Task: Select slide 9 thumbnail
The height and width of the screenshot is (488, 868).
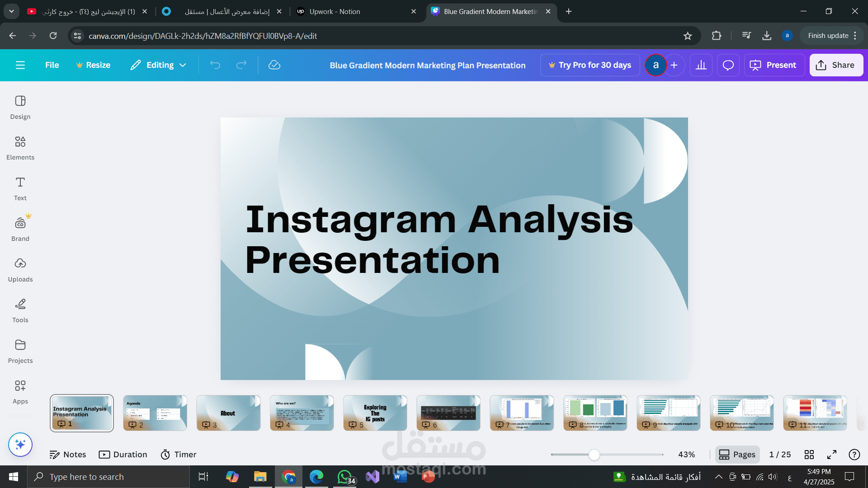Action: click(x=669, y=413)
